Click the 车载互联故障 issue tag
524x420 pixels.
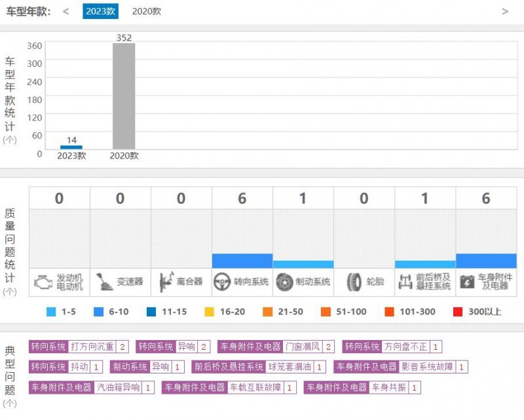(255, 387)
